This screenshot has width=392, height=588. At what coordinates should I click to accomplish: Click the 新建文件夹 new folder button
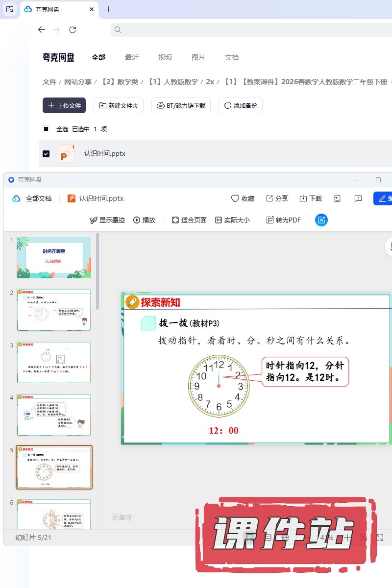point(119,105)
